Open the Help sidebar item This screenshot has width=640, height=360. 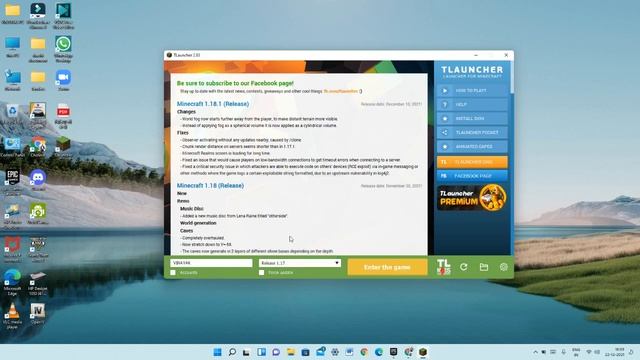[472, 104]
